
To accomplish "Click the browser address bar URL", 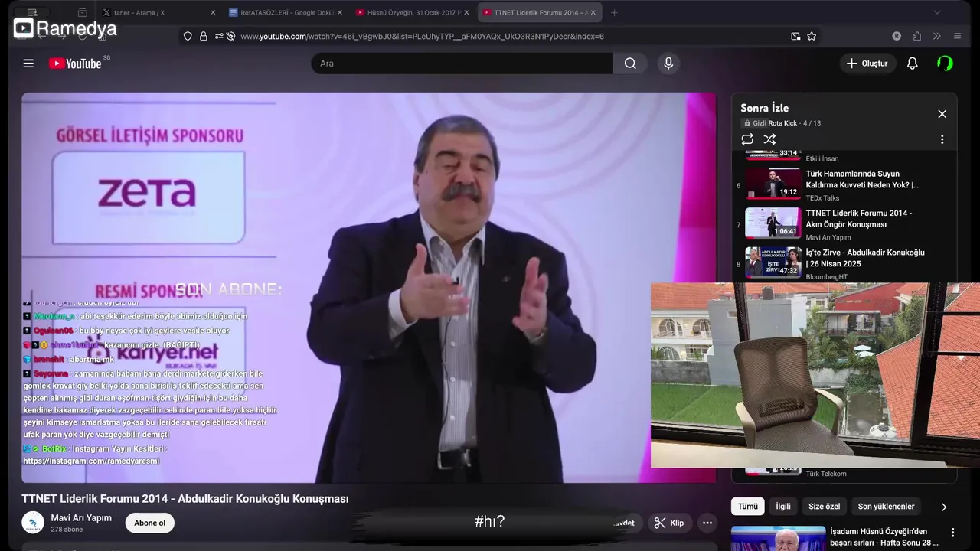I will pos(422,36).
